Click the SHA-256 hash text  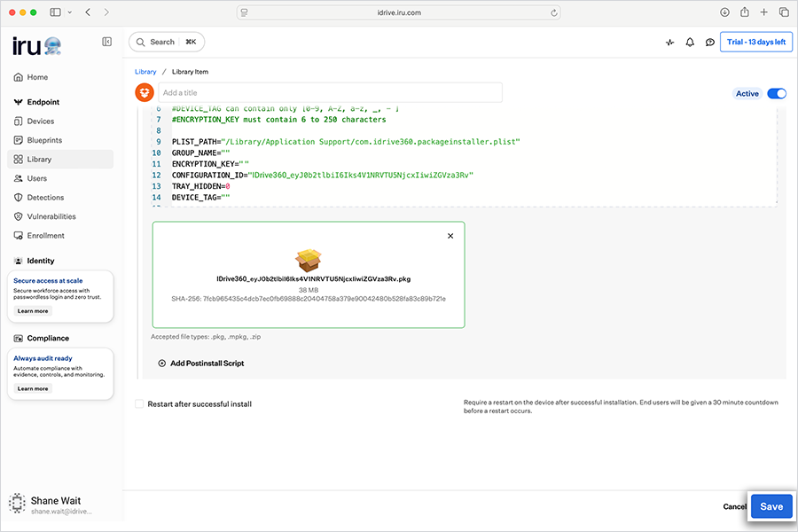pyautogui.click(x=309, y=299)
